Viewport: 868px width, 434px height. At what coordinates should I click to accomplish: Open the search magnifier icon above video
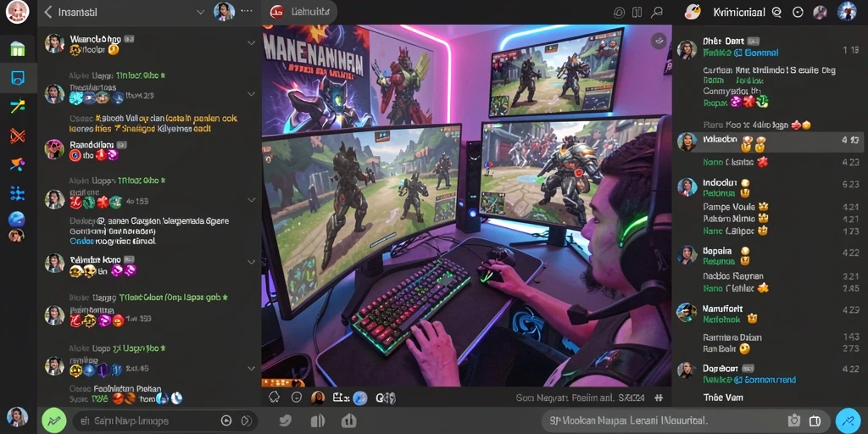coord(657,12)
